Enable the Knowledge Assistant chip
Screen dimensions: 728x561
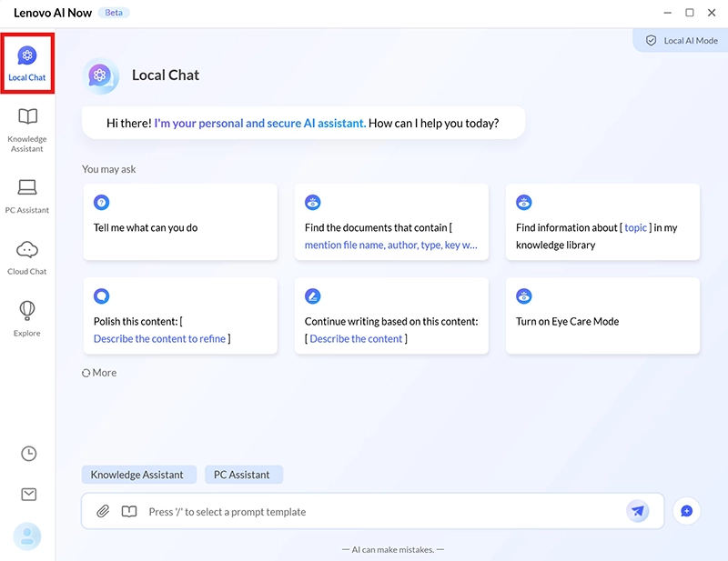[136, 475]
